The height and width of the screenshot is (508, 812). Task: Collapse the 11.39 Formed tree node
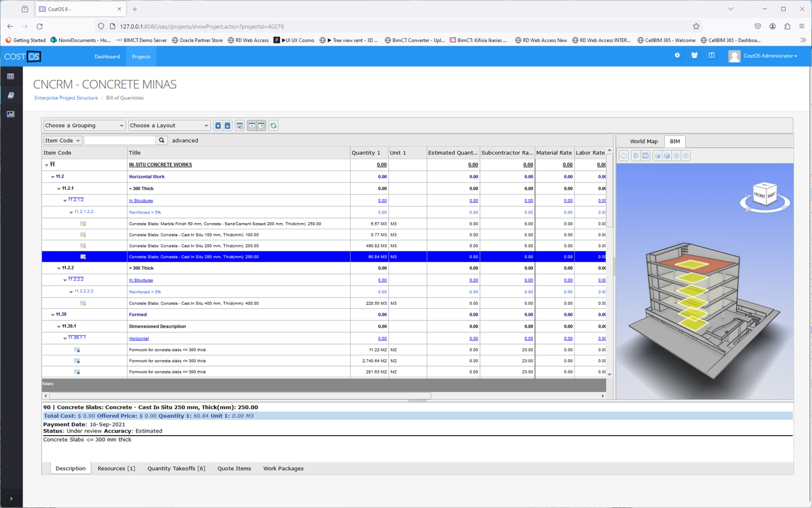pos(53,314)
